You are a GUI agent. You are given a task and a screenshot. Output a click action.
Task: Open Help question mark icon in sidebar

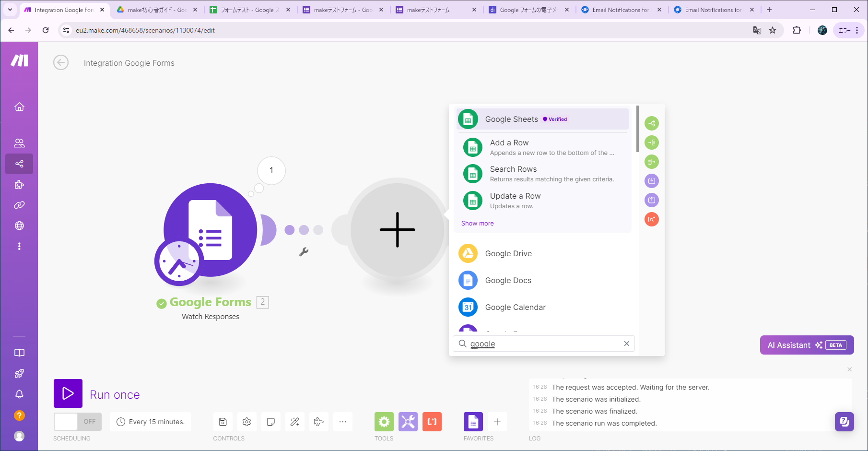pos(19,415)
